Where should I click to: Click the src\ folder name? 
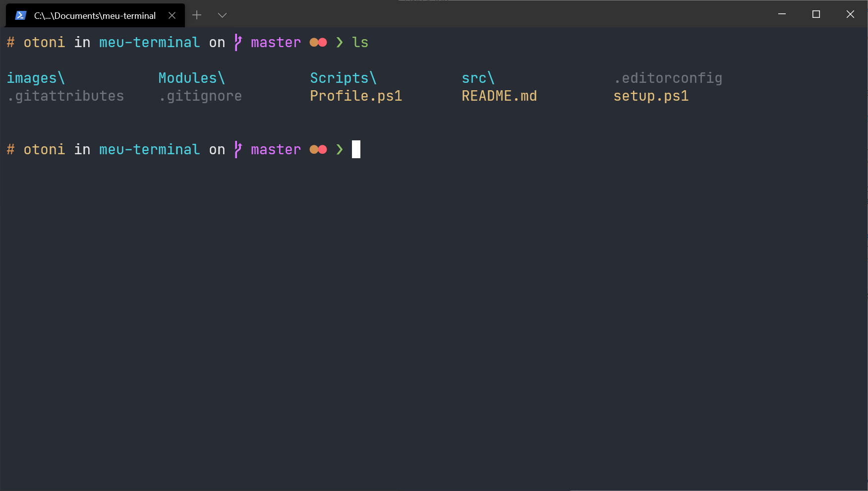coord(478,78)
